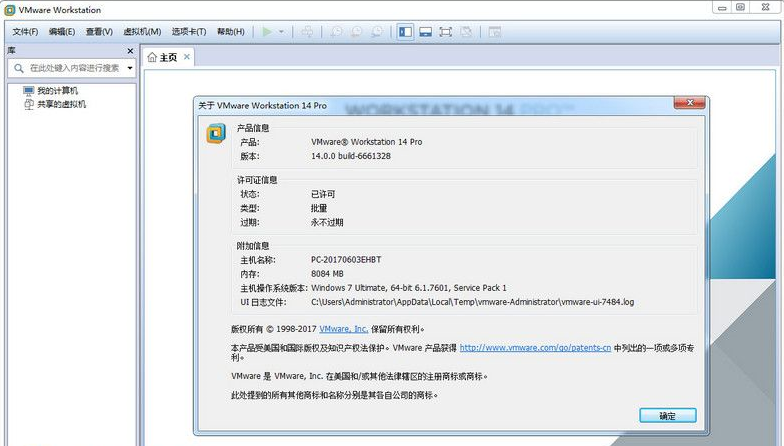This screenshot has height=446, width=784.
Task: Toggle the thumbnail bar view icon
Action: (425, 32)
